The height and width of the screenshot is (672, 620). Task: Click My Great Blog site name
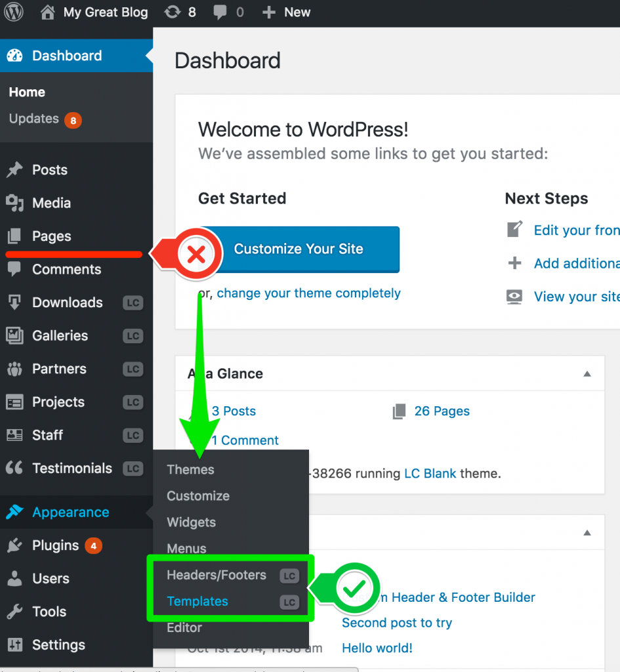(106, 12)
